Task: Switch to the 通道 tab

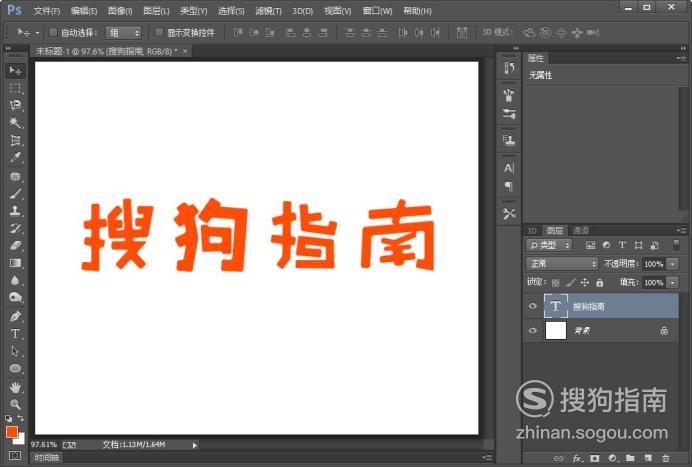Action: tap(580, 230)
